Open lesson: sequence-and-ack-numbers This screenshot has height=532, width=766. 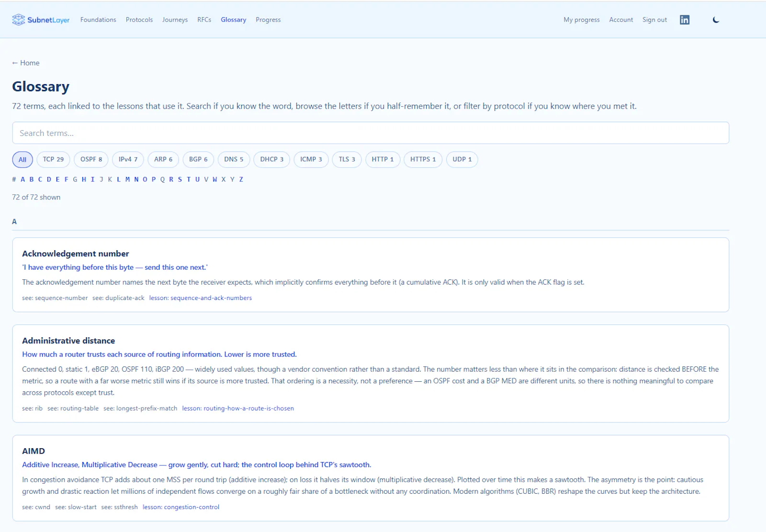(x=201, y=298)
